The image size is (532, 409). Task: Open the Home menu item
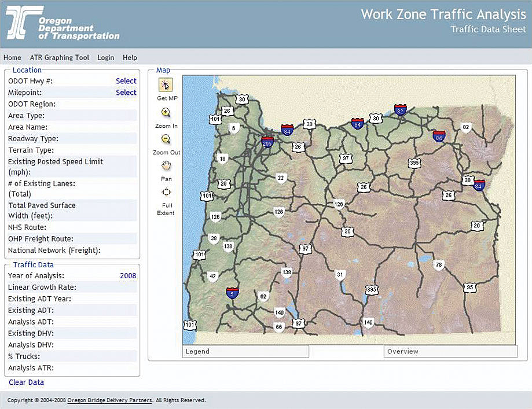coord(12,58)
